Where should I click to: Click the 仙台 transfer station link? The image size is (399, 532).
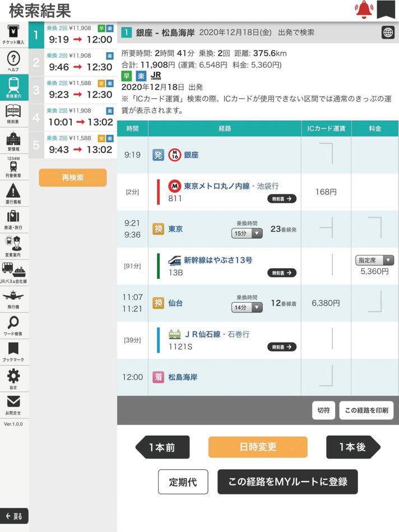(x=175, y=303)
